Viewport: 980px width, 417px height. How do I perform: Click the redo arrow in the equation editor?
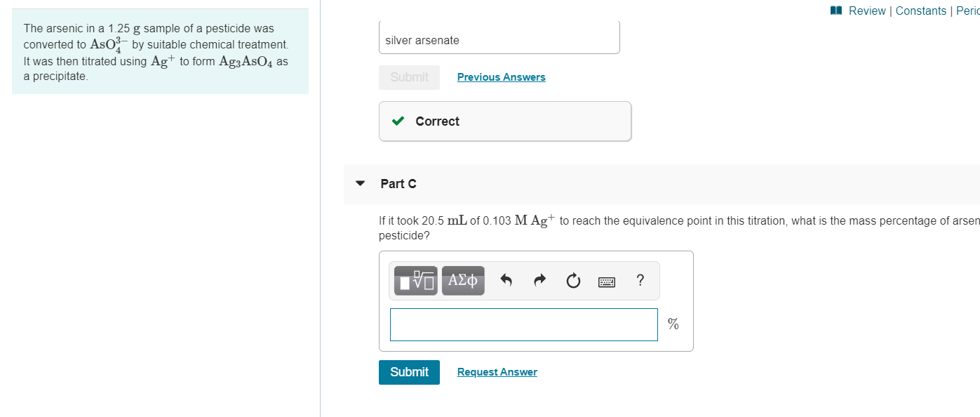pos(539,280)
